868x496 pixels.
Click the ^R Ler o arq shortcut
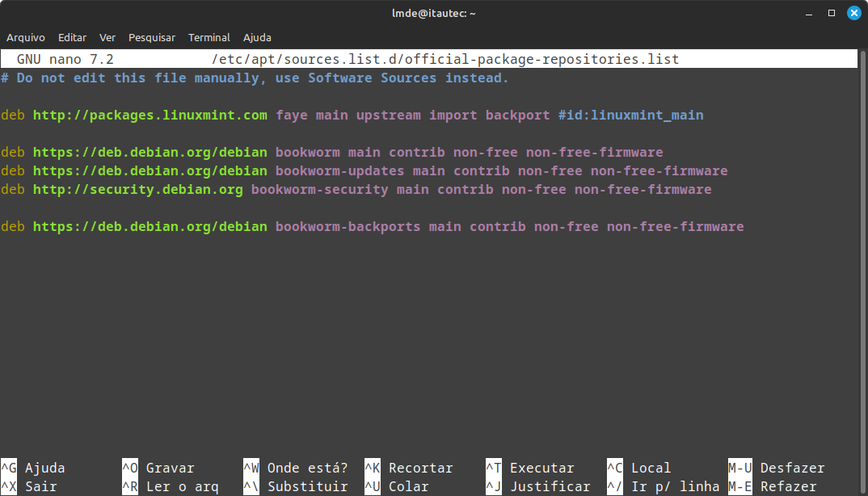171,486
